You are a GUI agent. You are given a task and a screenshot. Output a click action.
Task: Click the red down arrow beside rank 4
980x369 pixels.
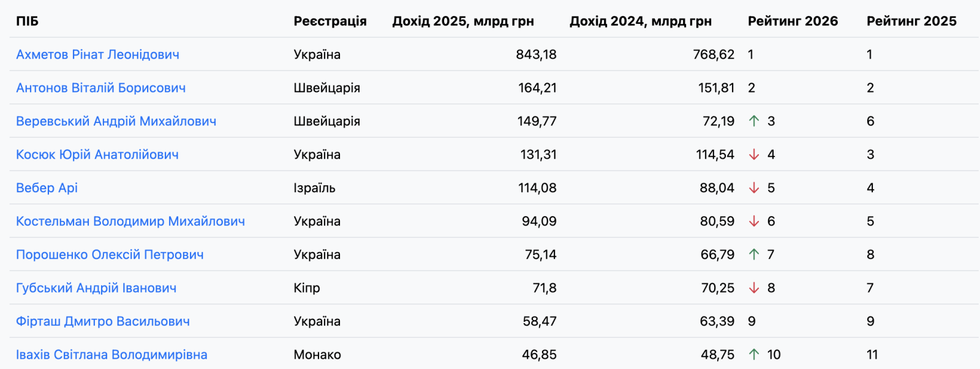tap(754, 155)
